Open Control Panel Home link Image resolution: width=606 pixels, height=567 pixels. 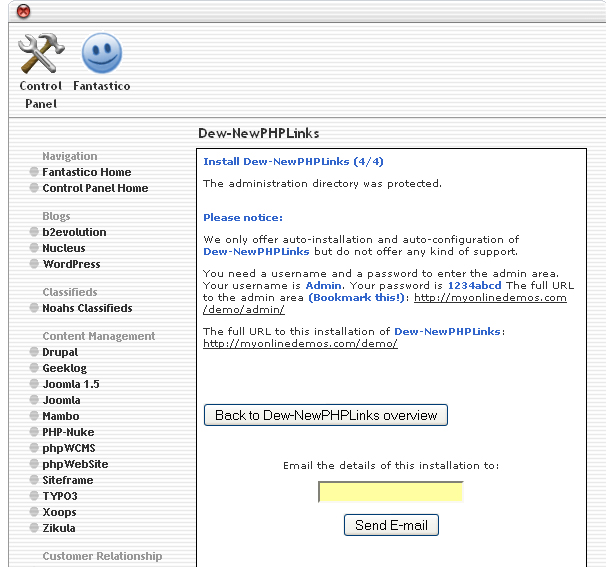(x=95, y=188)
